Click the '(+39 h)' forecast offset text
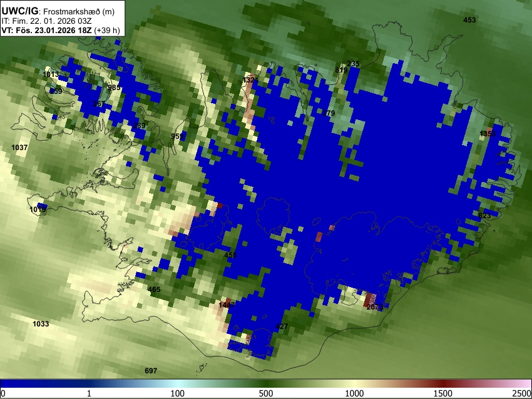This screenshot has width=532, height=399. pyautogui.click(x=107, y=30)
